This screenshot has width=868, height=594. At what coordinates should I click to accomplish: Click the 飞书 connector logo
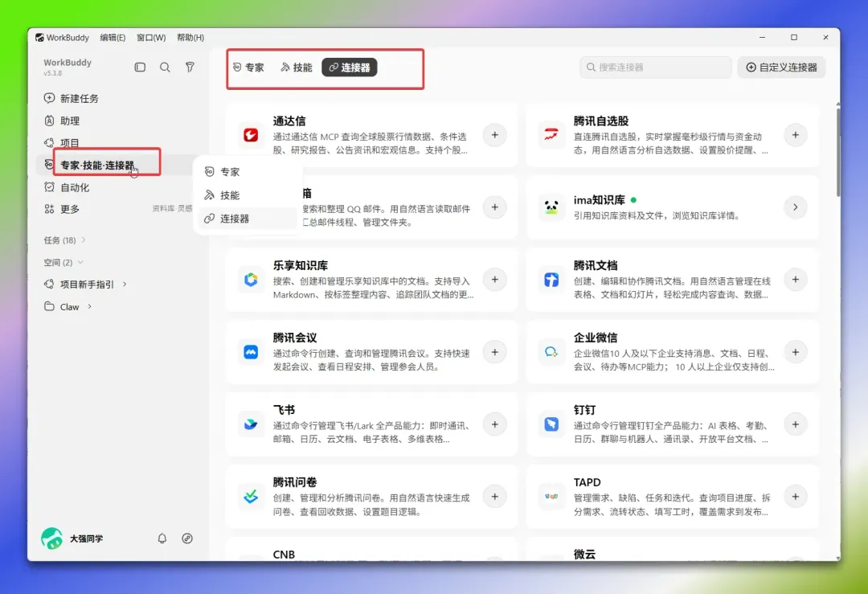[251, 424]
